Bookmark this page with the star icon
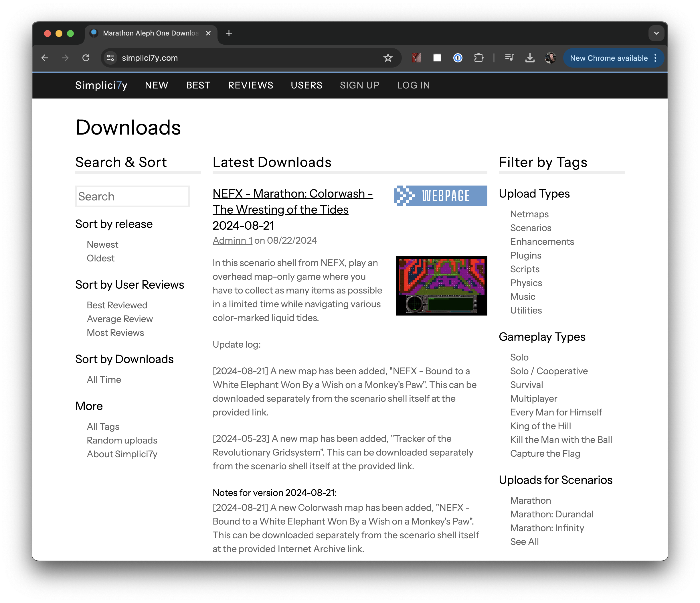Screen dimensions: 700x603 point(388,58)
